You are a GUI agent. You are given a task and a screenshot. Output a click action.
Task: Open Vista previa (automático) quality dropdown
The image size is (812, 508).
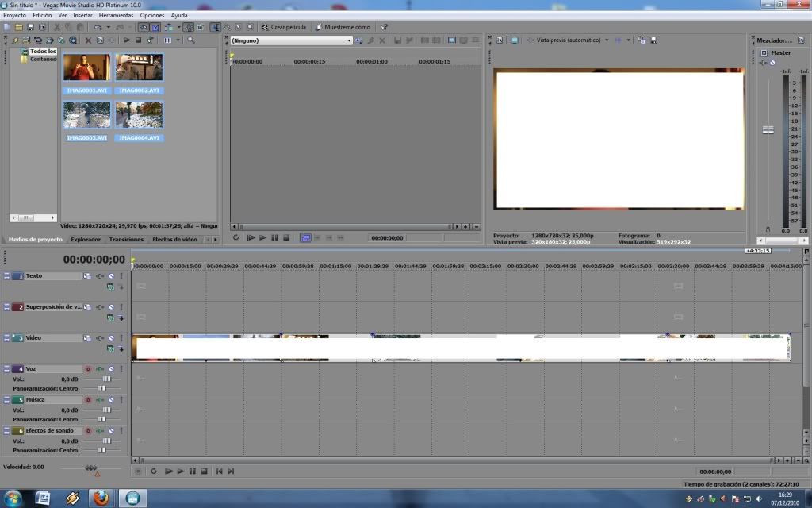(607, 40)
